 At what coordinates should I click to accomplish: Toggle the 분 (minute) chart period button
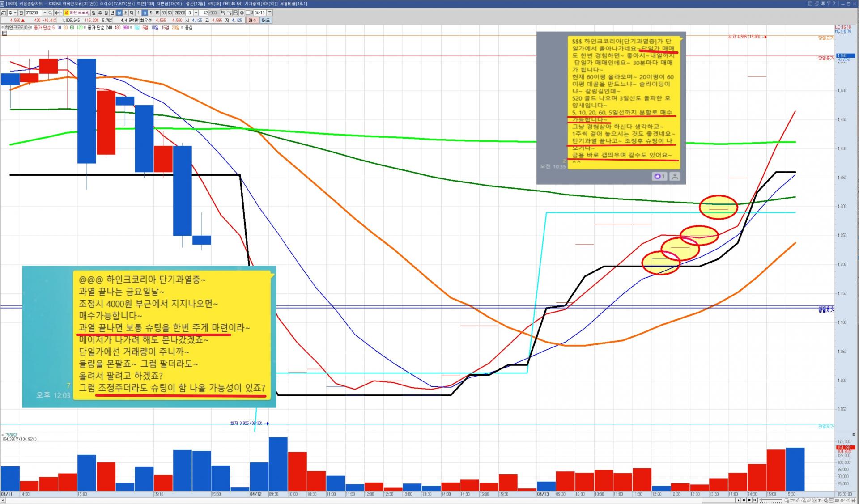click(x=119, y=13)
